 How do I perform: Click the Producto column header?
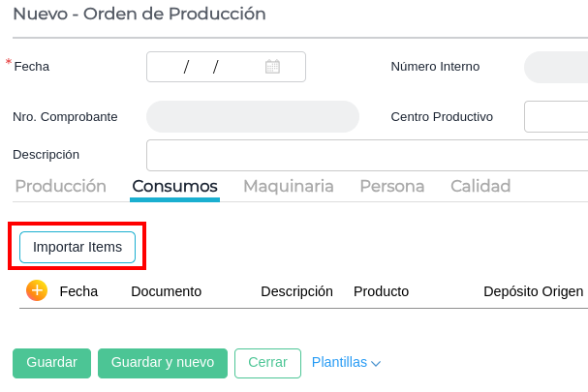pos(381,291)
